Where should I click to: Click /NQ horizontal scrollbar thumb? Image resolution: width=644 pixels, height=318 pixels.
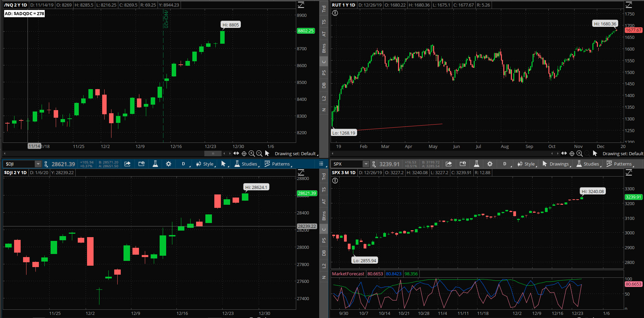(x=213, y=153)
